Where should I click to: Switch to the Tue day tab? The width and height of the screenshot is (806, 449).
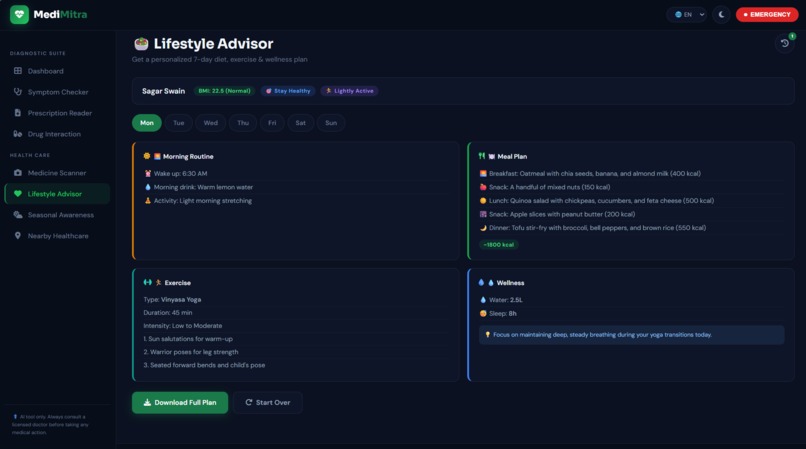179,123
